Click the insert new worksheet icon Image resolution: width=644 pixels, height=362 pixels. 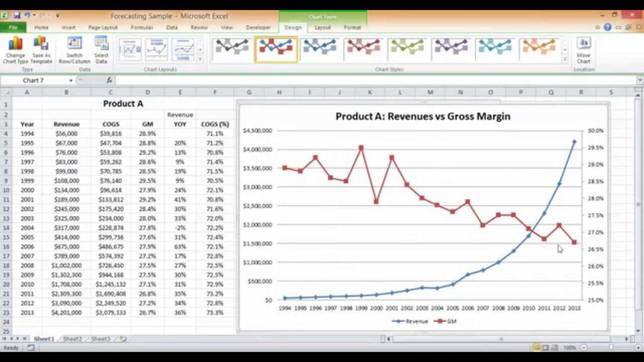point(123,339)
